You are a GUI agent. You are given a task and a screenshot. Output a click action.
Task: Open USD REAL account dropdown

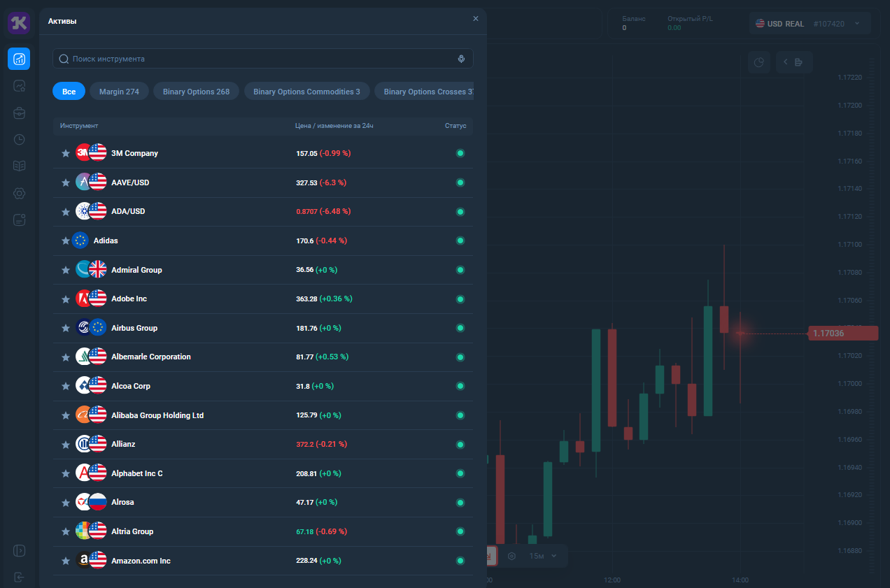click(810, 24)
